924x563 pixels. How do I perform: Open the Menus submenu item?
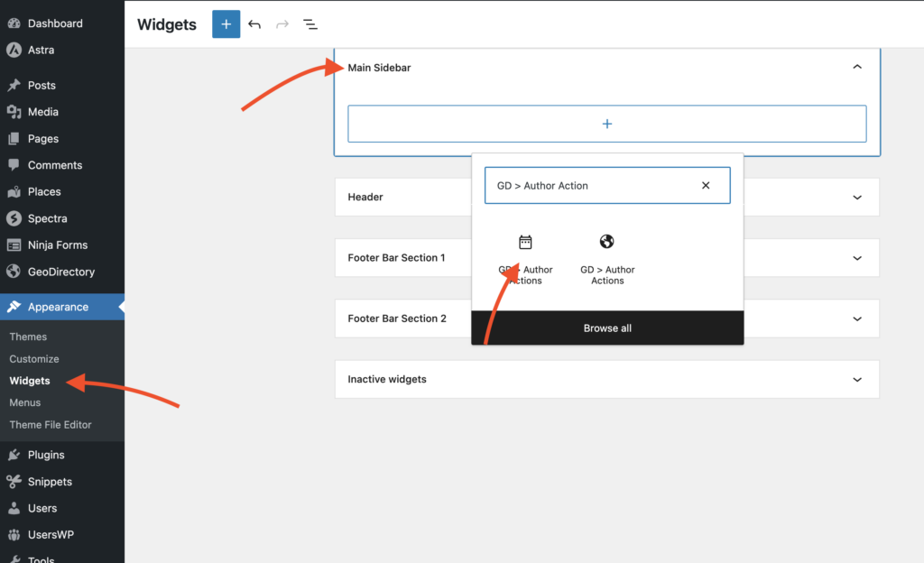25,402
